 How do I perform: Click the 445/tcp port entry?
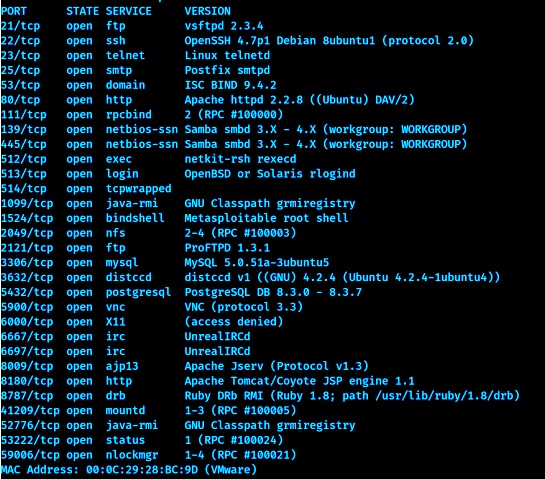(x=24, y=144)
